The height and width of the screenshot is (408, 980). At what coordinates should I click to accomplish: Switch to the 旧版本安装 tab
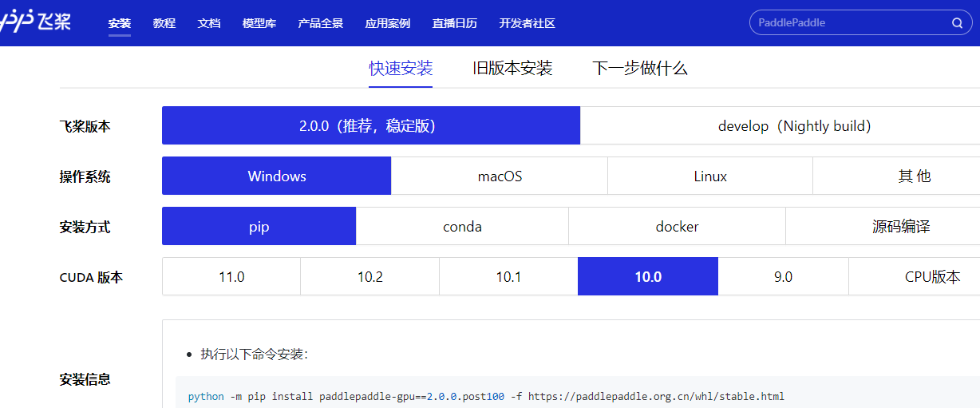click(512, 68)
